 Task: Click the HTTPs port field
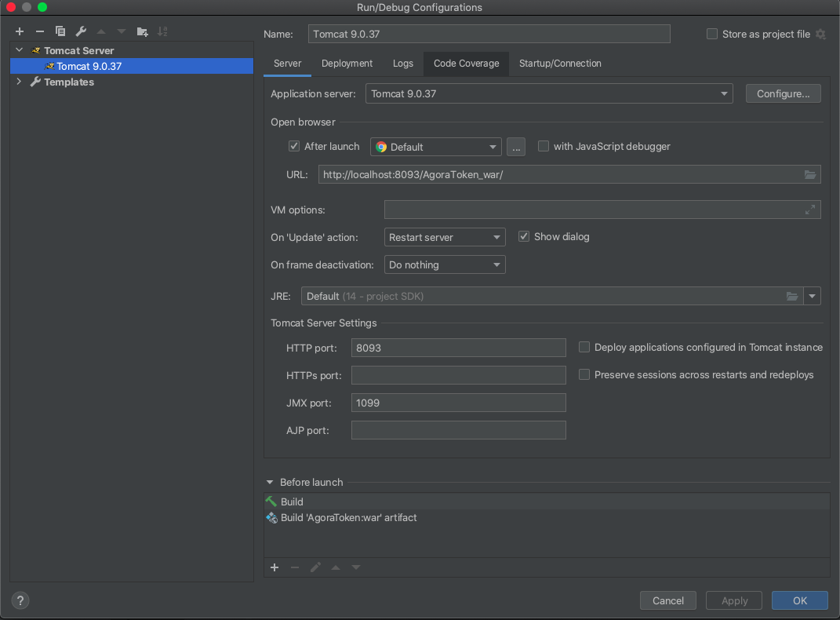point(459,375)
